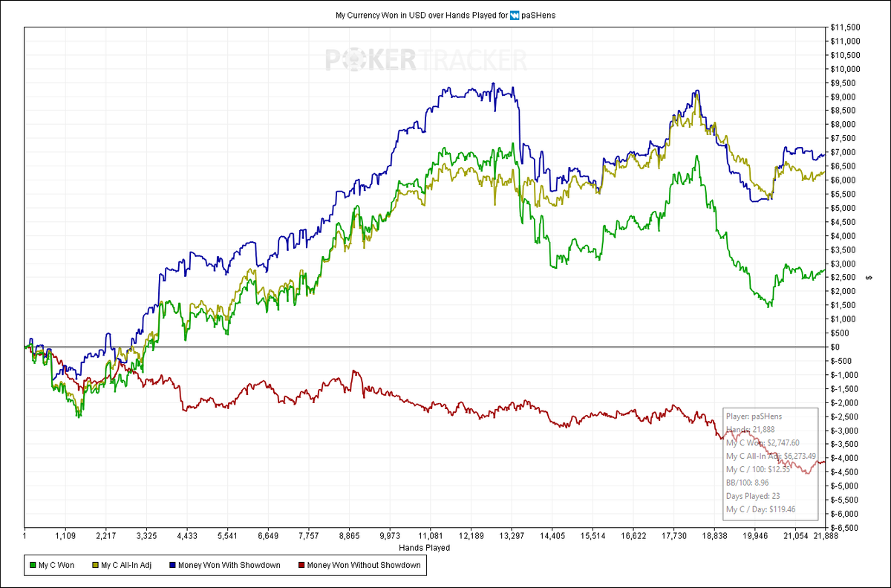
Task: Click the 4,433 x-axis label
Action: tap(187, 535)
